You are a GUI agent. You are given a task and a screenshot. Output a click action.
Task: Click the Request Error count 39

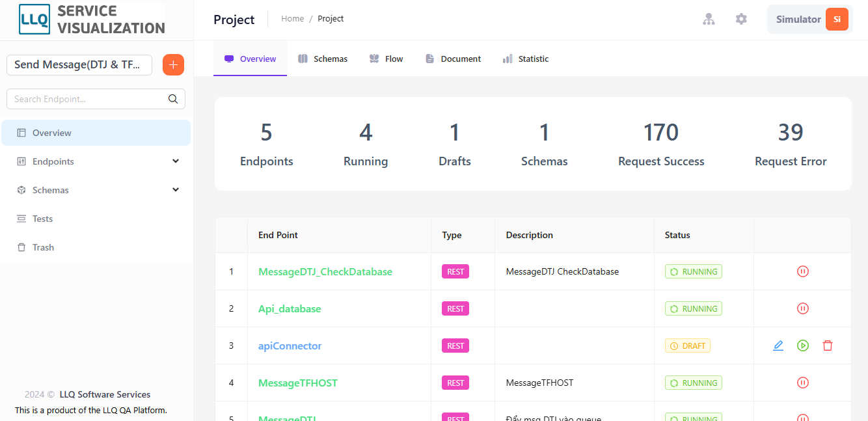pos(791,133)
